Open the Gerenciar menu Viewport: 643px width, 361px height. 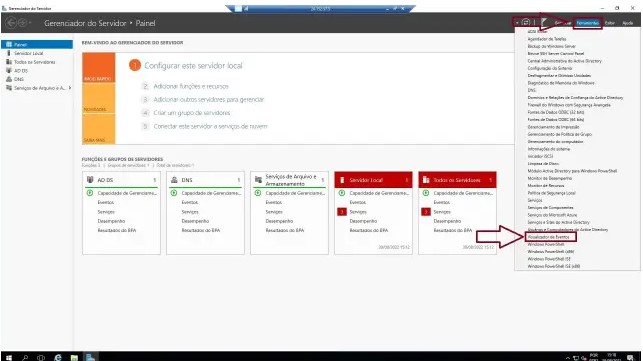click(563, 23)
